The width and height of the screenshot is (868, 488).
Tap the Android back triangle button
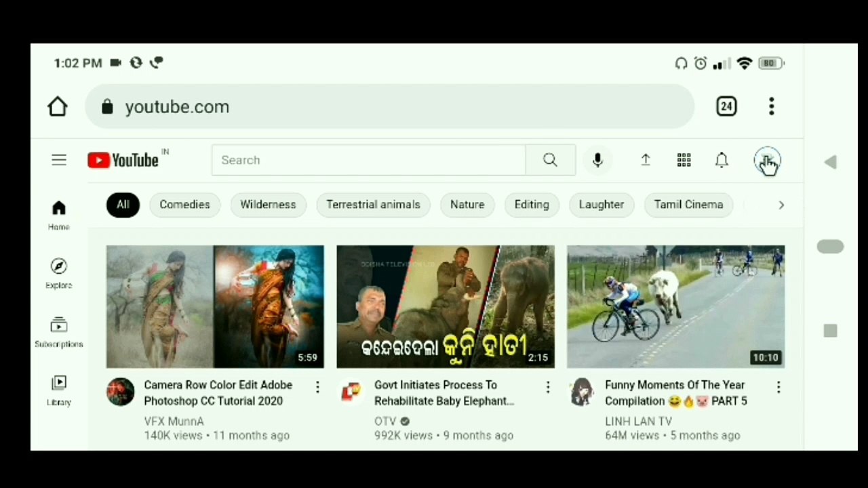[x=831, y=162]
